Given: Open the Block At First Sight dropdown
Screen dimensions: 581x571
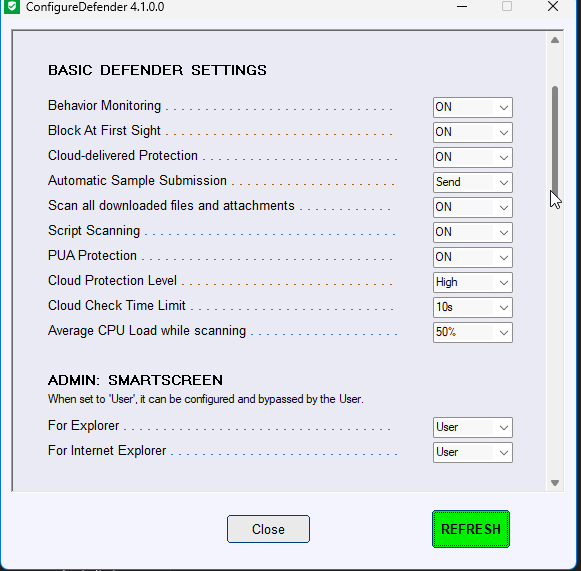Looking at the screenshot, I should pyautogui.click(x=472, y=132).
